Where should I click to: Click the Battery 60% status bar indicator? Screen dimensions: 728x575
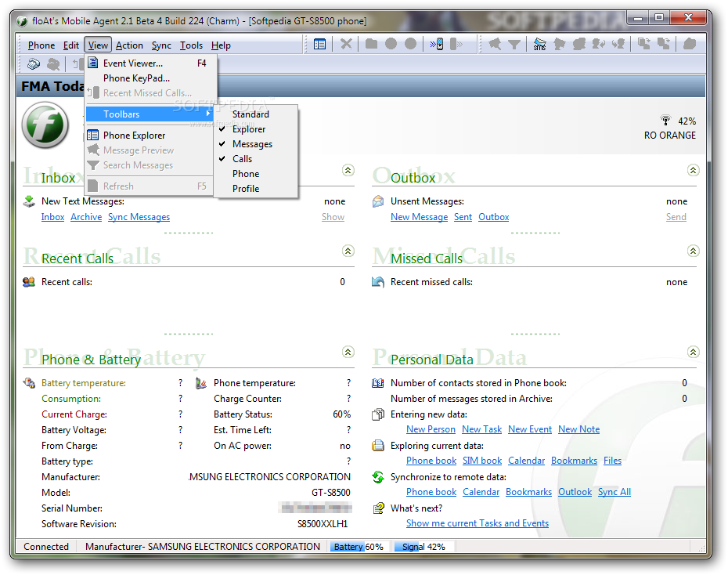point(359,547)
